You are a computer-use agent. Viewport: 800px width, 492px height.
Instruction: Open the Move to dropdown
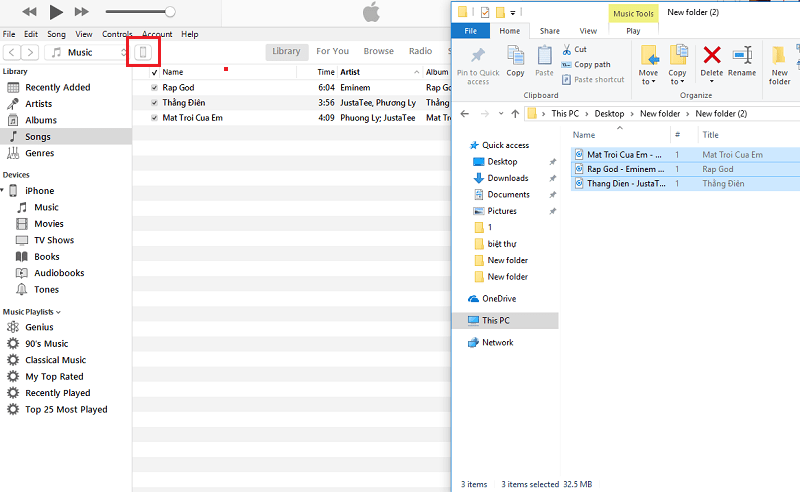(648, 65)
